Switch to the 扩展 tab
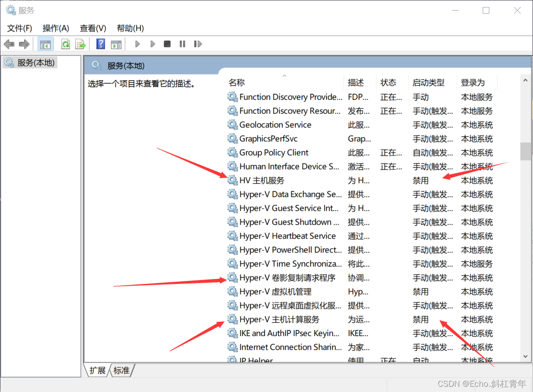Viewport: 533px width, 392px height. (x=97, y=370)
